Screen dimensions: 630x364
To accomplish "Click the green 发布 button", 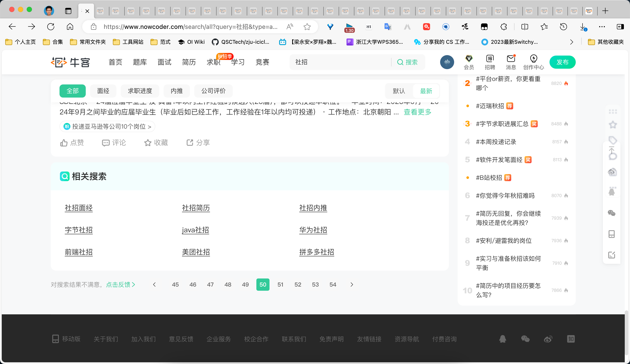I will click(562, 62).
